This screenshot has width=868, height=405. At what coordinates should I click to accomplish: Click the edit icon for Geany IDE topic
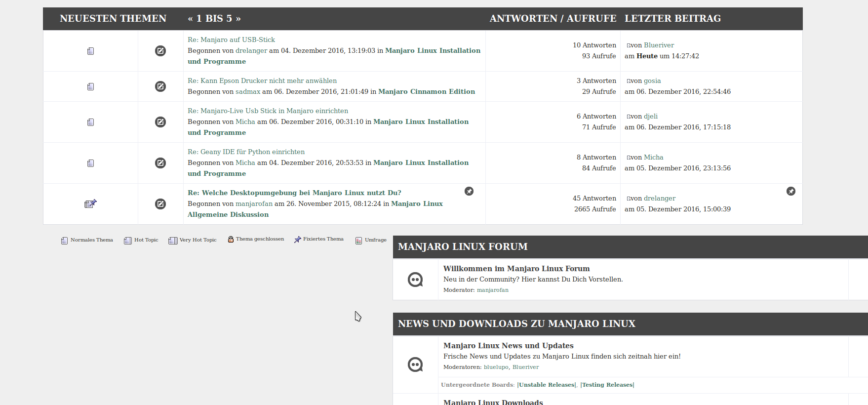(160, 163)
